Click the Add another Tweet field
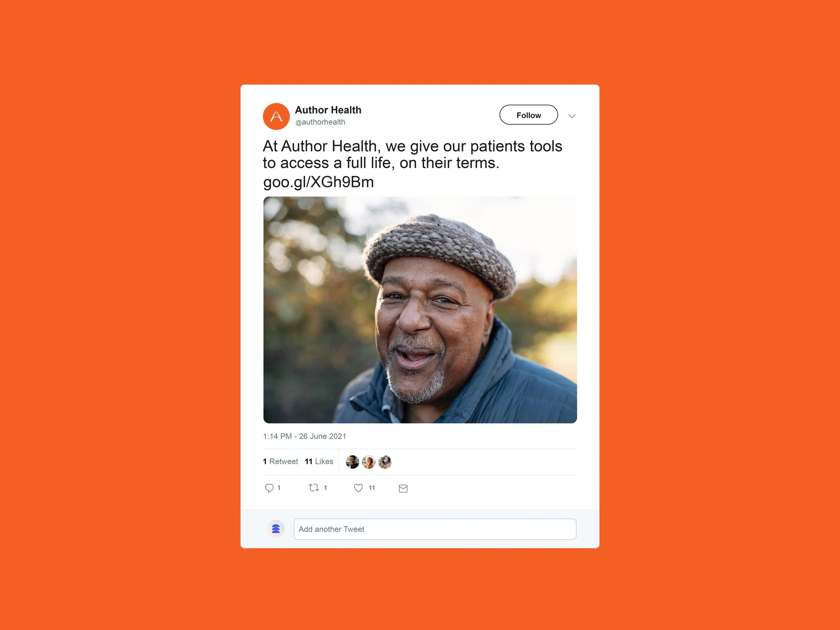840x630 pixels. click(x=435, y=529)
